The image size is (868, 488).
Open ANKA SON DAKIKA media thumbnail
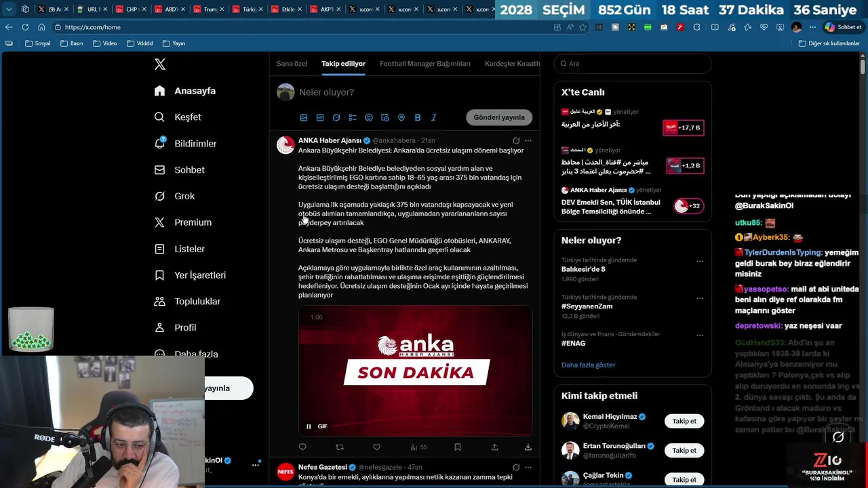(x=415, y=371)
